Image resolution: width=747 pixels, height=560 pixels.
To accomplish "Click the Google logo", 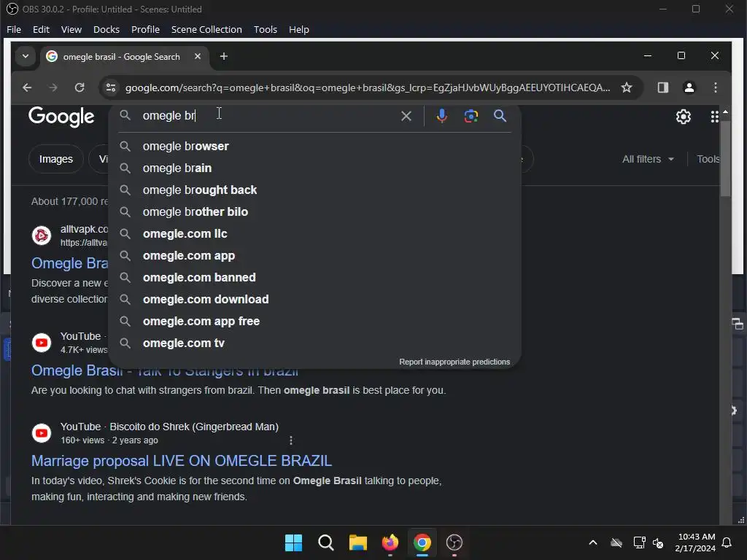I will 61,117.
